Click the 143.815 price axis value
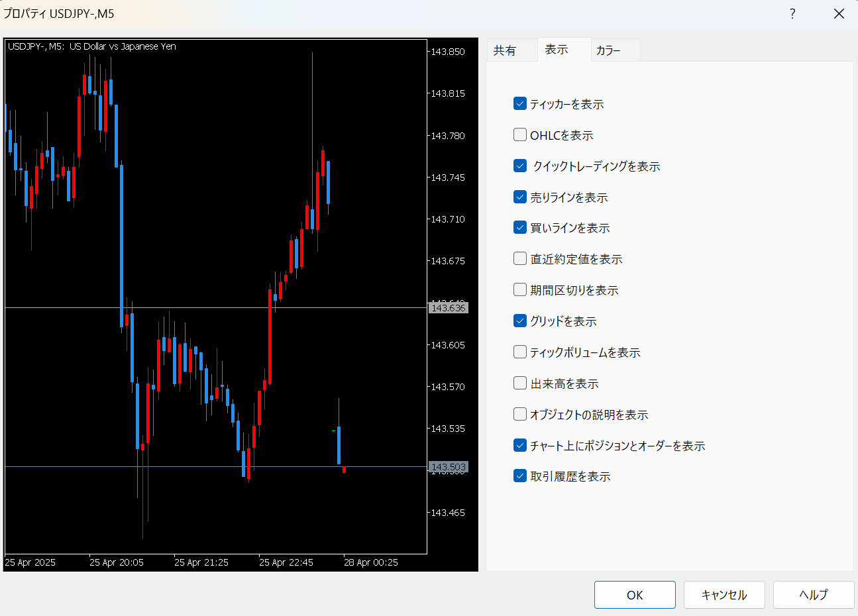 click(448, 93)
